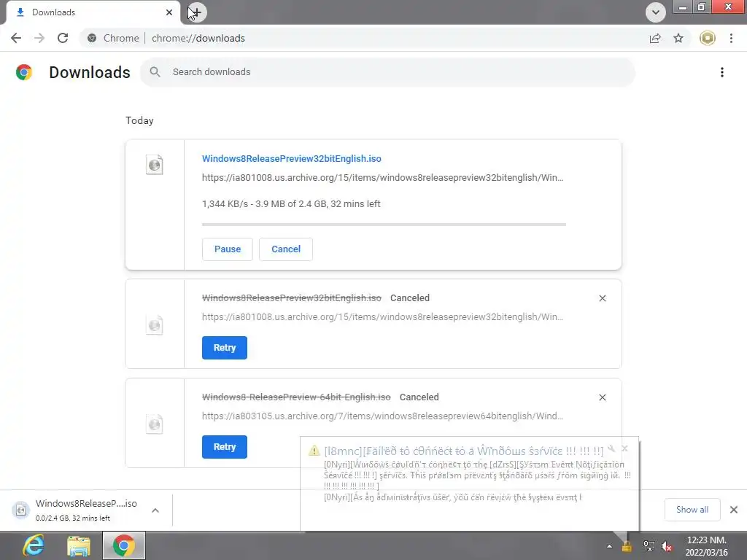Click the browser forward arrow

(39, 38)
